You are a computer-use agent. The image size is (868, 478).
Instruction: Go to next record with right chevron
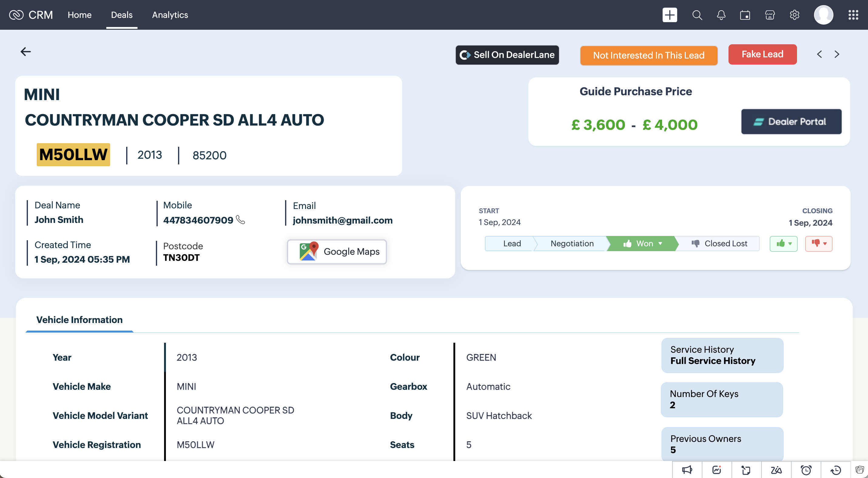tap(837, 54)
